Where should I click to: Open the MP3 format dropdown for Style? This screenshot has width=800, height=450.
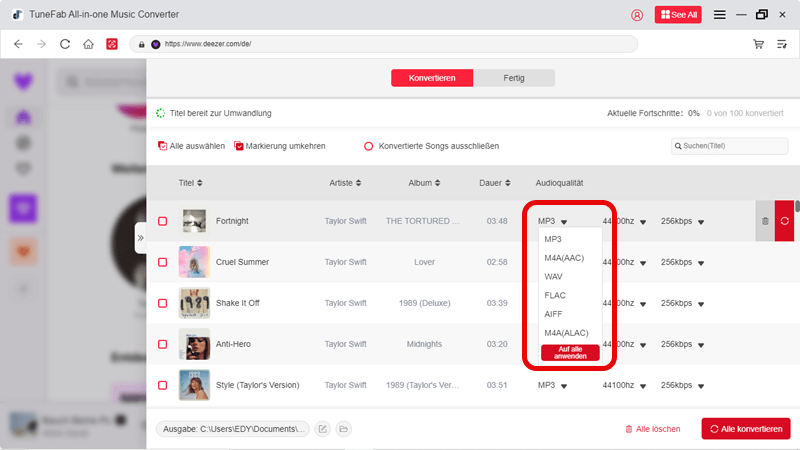tap(552, 385)
